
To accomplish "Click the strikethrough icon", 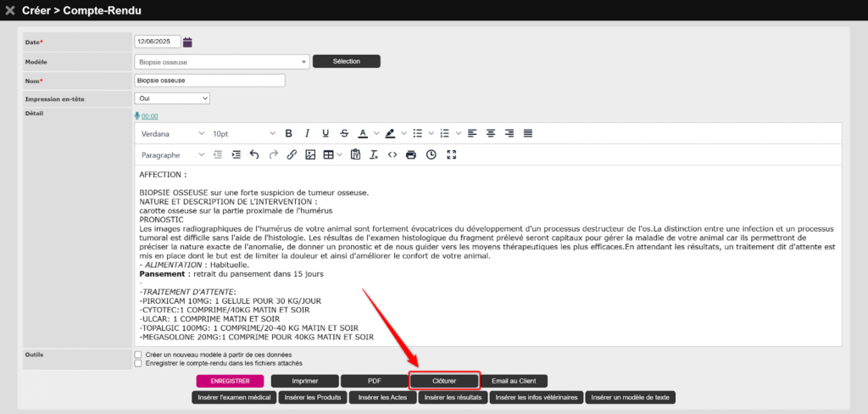I will click(343, 133).
